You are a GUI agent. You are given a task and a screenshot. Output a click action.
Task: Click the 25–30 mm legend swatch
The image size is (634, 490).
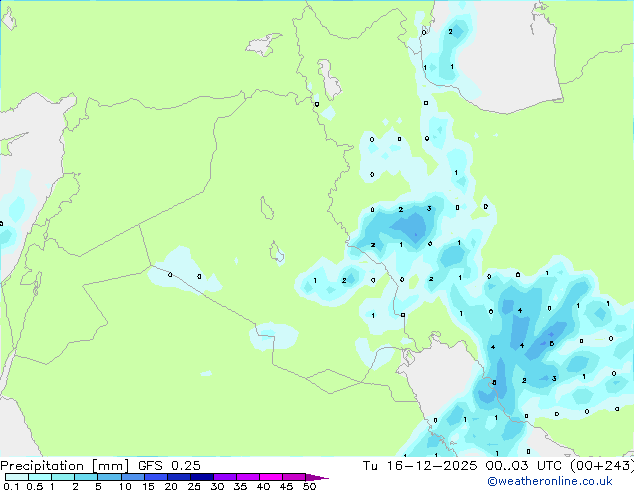tap(202, 477)
